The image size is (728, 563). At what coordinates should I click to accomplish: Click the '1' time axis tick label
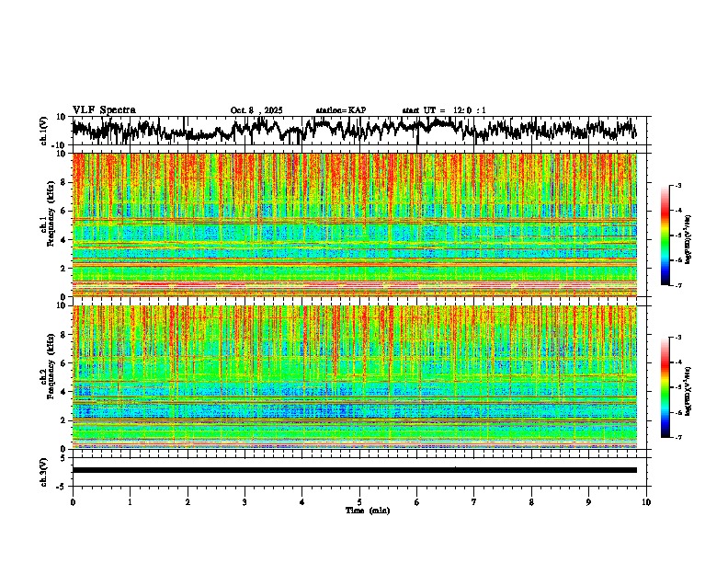coord(130,502)
